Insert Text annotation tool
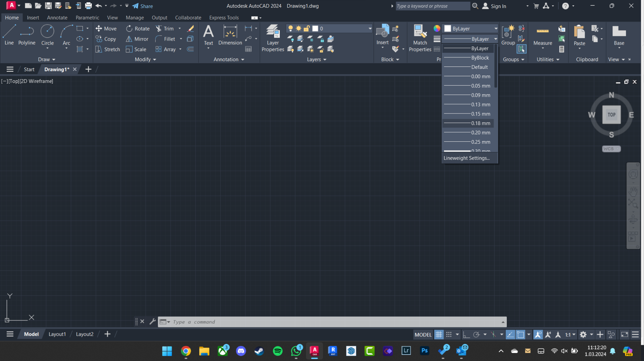Image resolution: width=644 pixels, height=361 pixels. [x=208, y=35]
